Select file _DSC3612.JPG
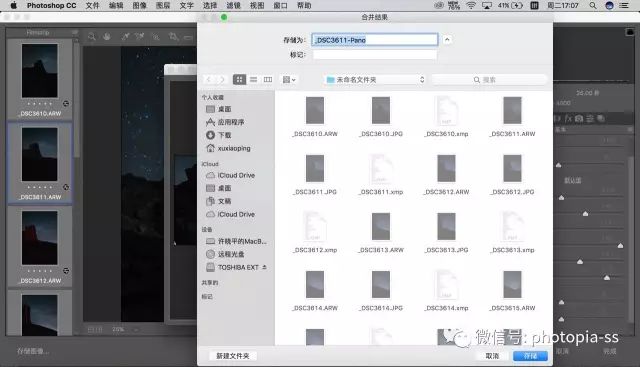 click(513, 174)
